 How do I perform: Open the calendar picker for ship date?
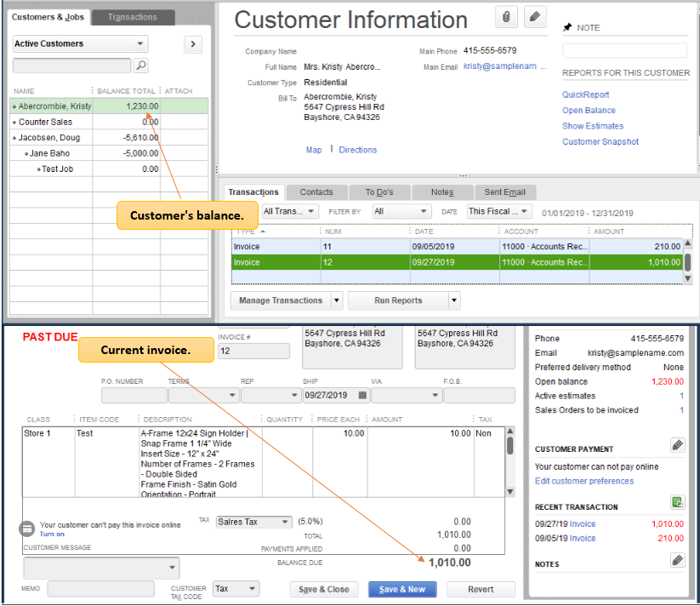click(x=362, y=396)
